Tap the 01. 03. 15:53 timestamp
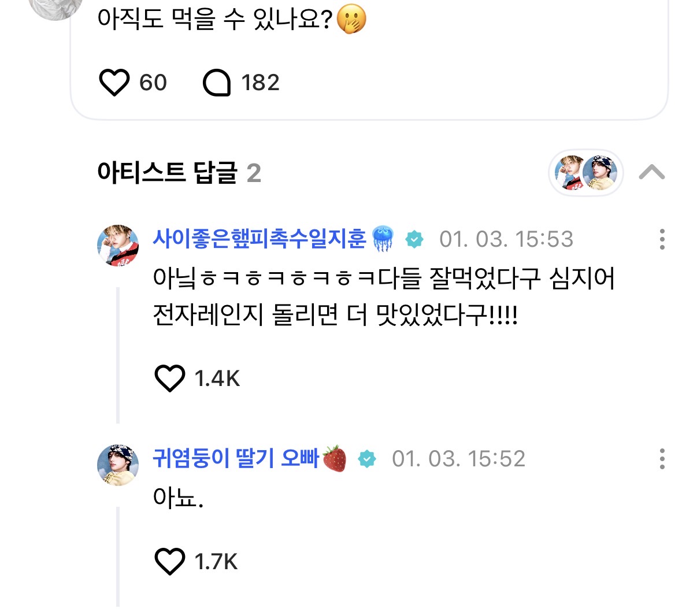The image size is (697, 616). (x=506, y=239)
